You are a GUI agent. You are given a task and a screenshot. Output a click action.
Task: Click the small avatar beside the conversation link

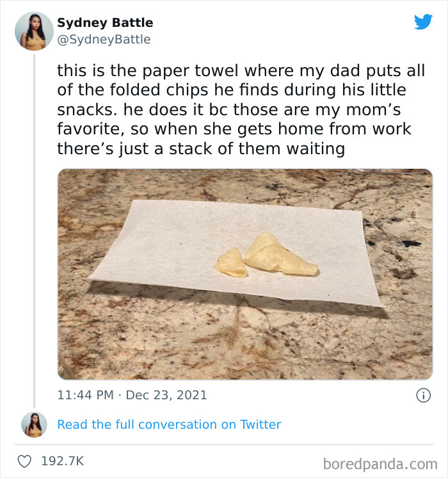click(33, 424)
